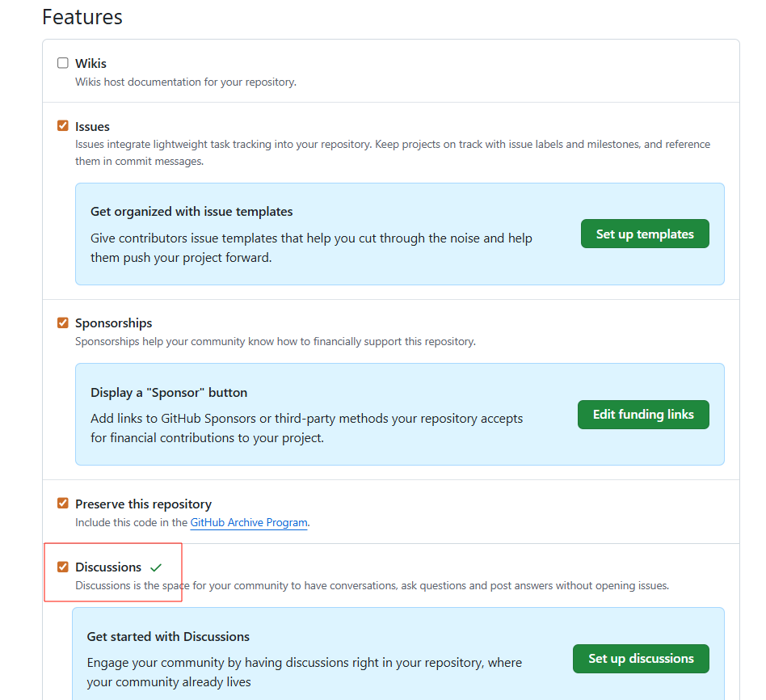
Task: Click the Display a "Sponsor" button heading
Action: [169, 393]
